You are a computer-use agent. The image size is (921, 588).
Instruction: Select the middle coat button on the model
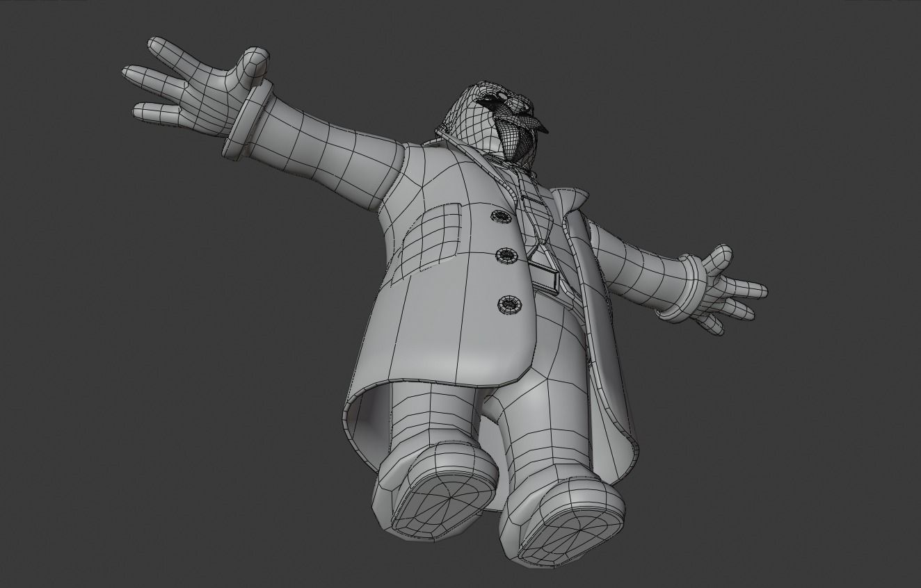click(x=506, y=256)
